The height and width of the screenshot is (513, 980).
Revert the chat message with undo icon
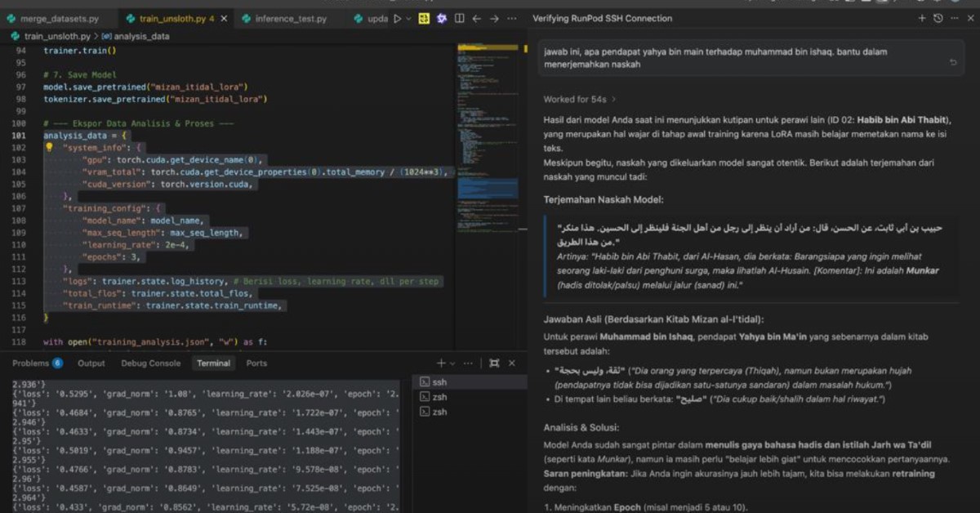pos(953,62)
